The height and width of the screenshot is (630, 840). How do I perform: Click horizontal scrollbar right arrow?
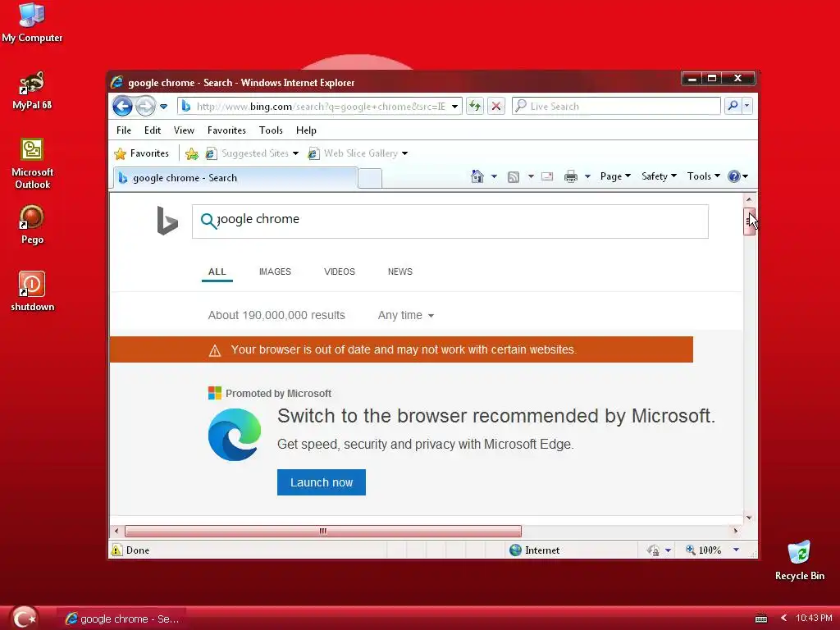[736, 531]
